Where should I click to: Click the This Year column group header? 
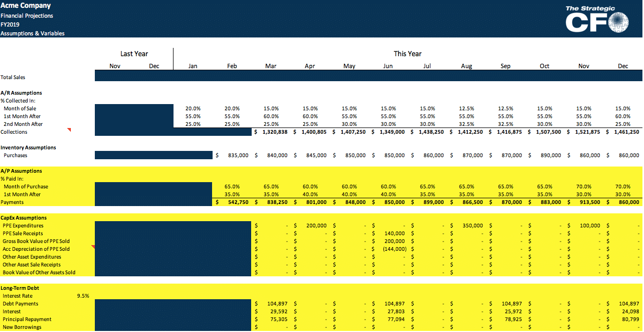[x=407, y=54]
